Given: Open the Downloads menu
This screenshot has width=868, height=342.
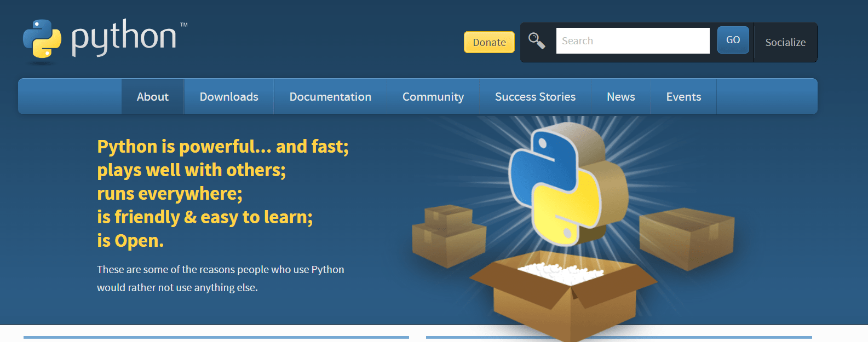Looking at the screenshot, I should (x=229, y=97).
